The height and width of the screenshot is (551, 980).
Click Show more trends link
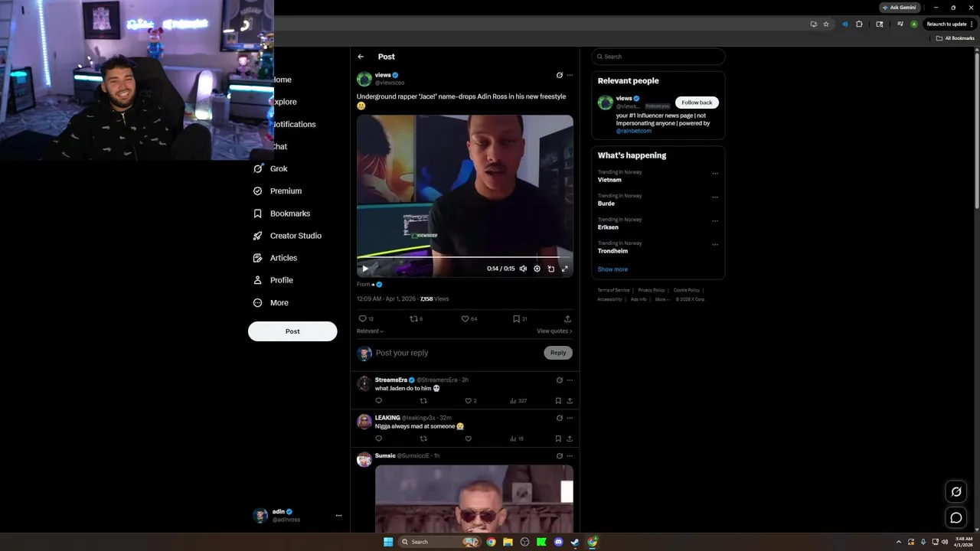(x=612, y=269)
